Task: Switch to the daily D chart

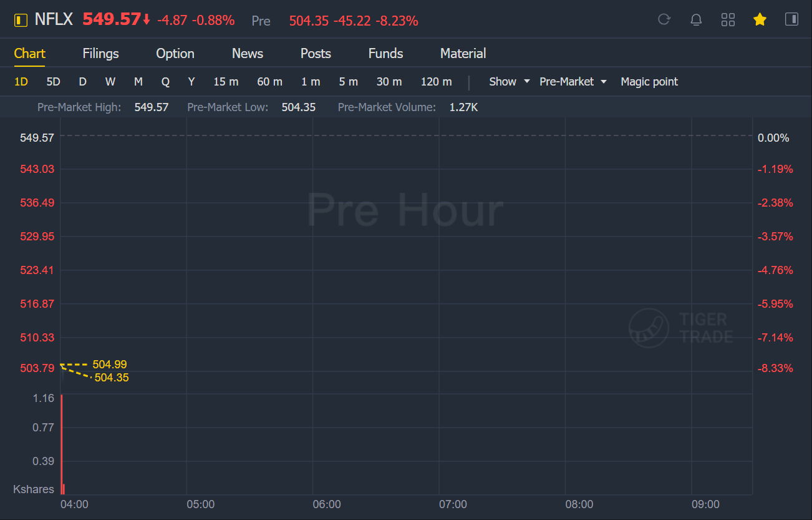Action: (82, 82)
